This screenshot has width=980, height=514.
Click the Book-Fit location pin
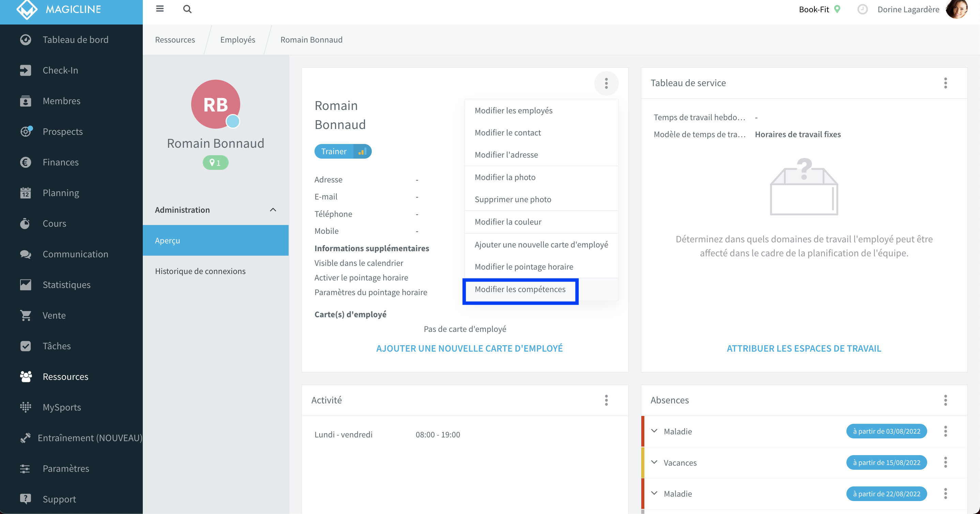coord(837,9)
